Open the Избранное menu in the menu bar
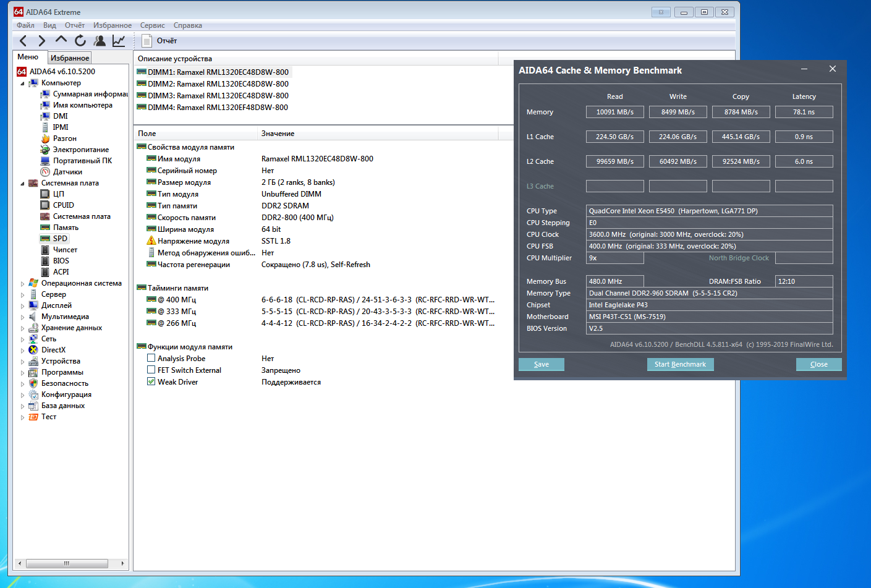This screenshot has width=871, height=588. pos(113,25)
